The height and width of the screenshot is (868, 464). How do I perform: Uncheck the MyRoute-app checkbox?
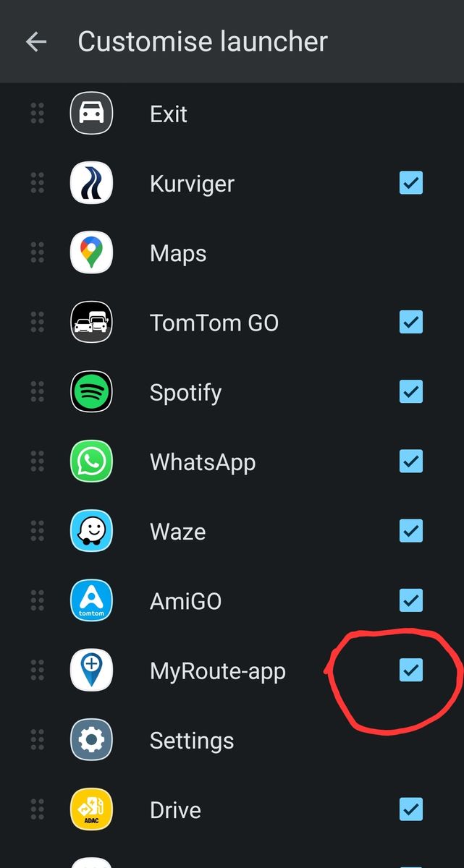click(x=411, y=671)
